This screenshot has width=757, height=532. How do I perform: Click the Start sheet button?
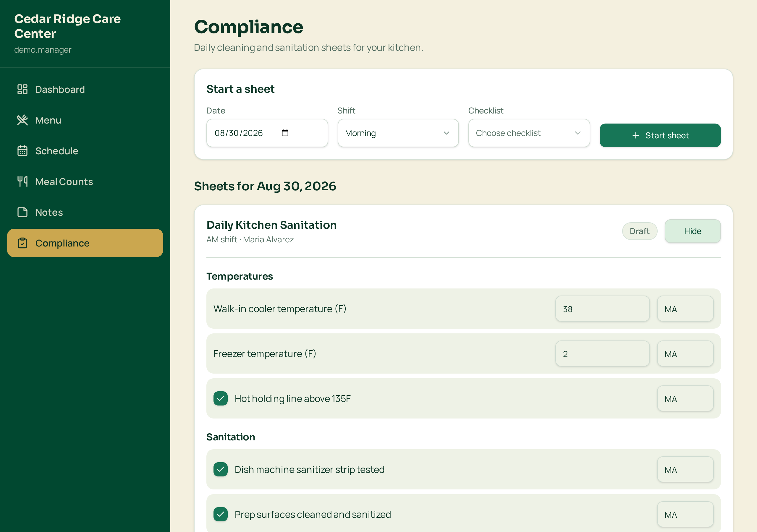[660, 135]
